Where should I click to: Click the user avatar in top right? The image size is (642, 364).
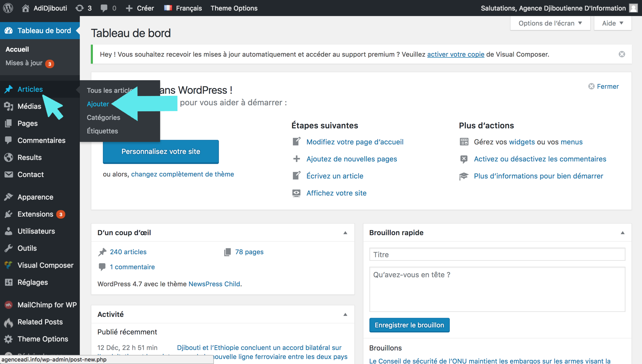click(633, 8)
